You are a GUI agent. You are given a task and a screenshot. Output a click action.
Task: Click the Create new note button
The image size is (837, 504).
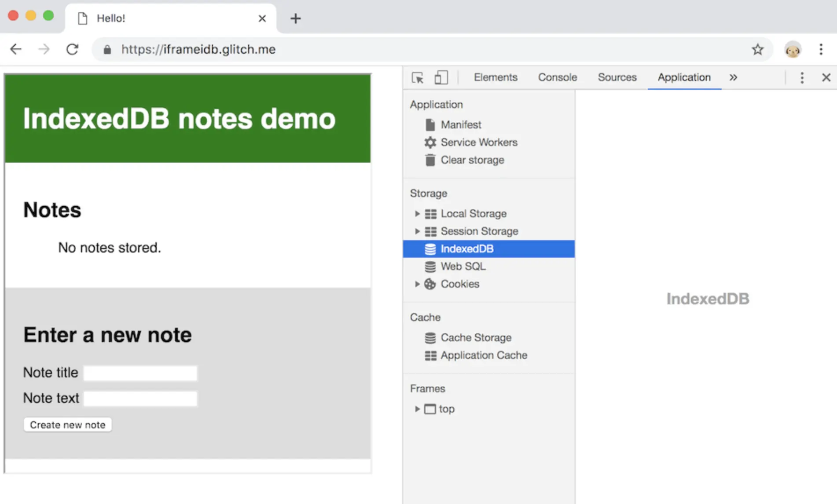coord(67,425)
